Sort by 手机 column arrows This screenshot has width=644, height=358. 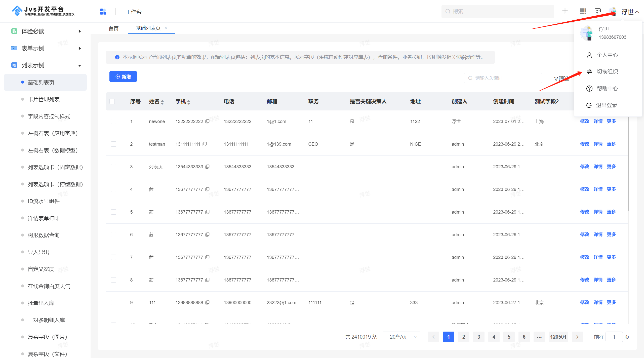coord(189,102)
